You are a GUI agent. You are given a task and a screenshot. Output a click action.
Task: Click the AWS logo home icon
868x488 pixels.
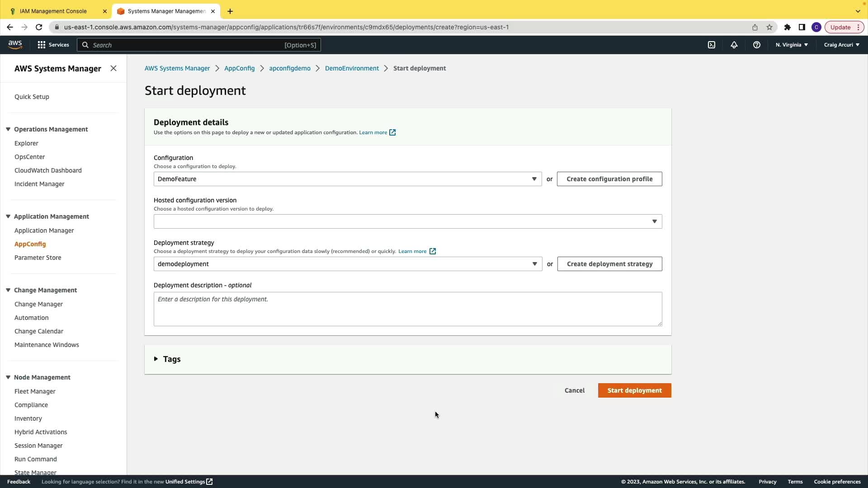(x=15, y=44)
